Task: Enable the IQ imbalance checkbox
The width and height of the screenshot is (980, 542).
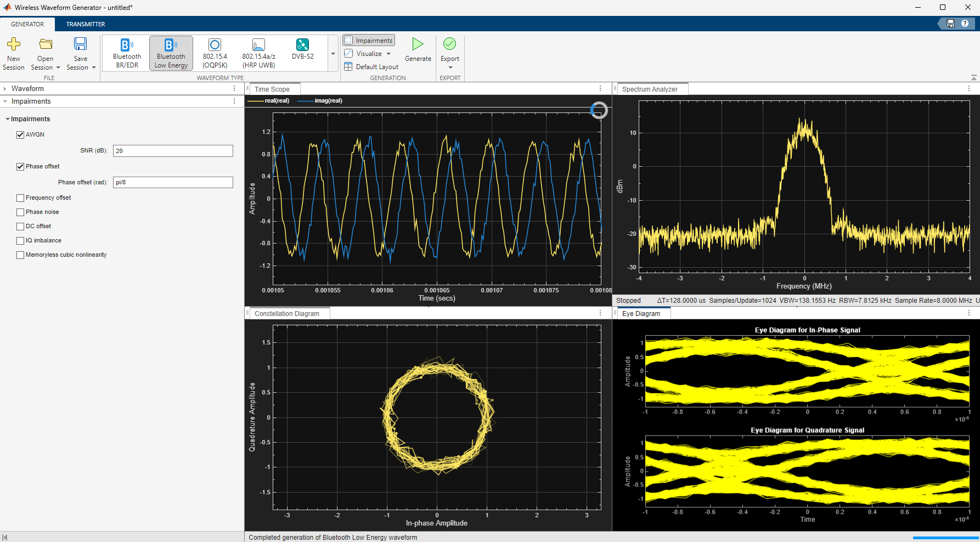Action: coord(20,241)
